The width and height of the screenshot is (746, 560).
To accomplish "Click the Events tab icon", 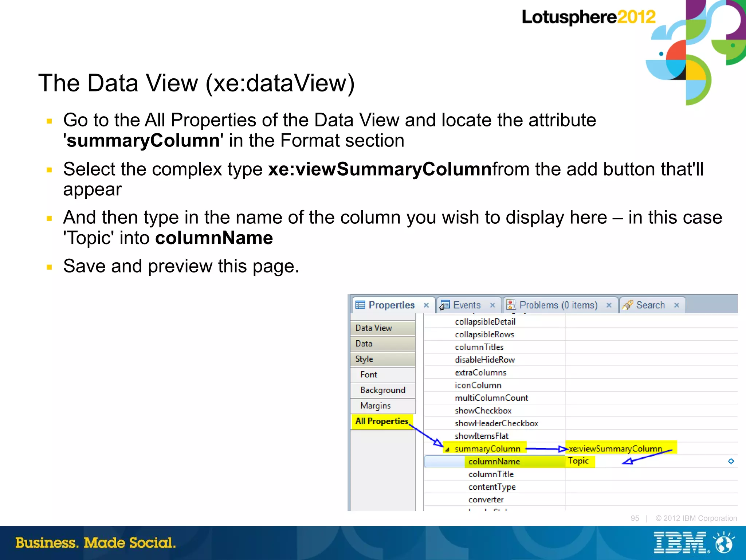I will coord(445,305).
